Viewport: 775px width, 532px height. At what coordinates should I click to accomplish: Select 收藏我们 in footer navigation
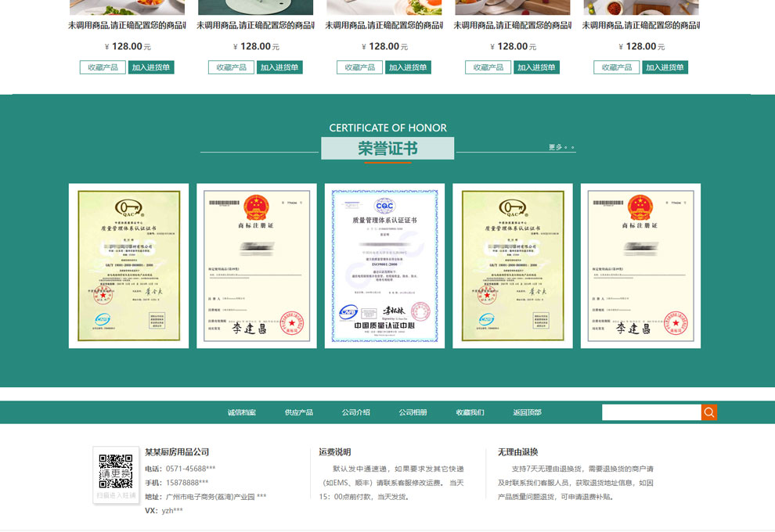(470, 412)
